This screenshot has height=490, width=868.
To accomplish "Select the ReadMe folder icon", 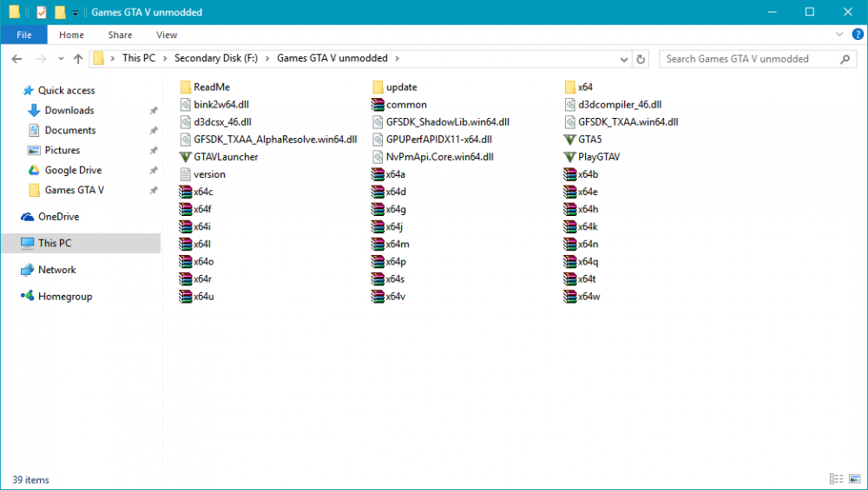I will click(x=186, y=87).
